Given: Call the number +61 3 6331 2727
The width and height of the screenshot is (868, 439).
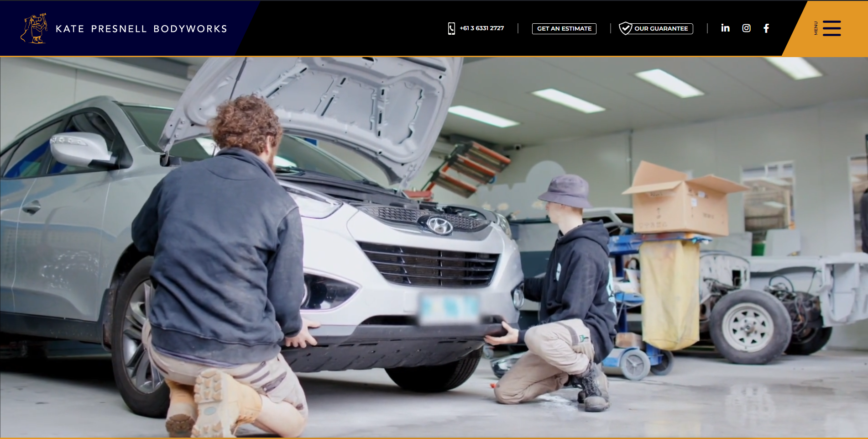Looking at the screenshot, I should [x=482, y=28].
